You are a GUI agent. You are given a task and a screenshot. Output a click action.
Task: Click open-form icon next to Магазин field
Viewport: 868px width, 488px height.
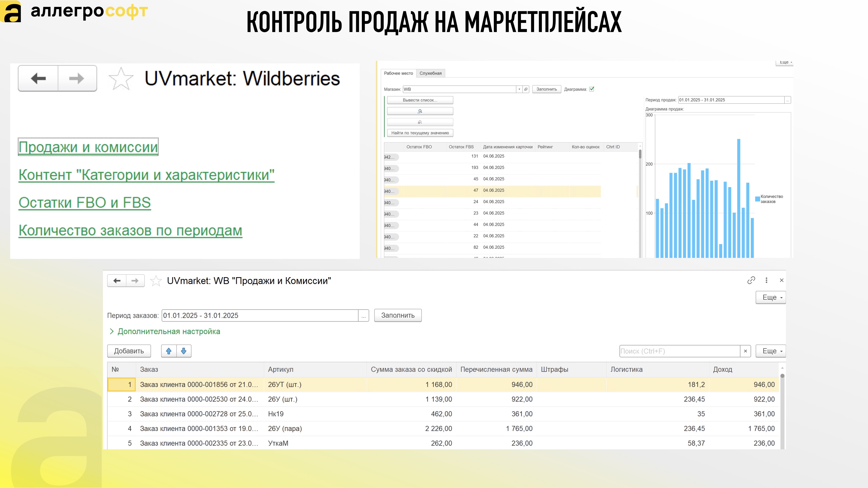[x=526, y=89]
